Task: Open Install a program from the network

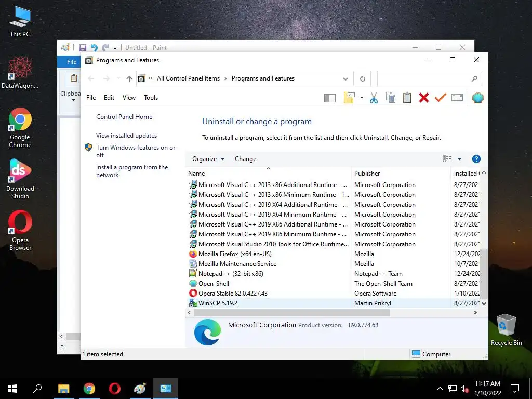Action: click(132, 171)
